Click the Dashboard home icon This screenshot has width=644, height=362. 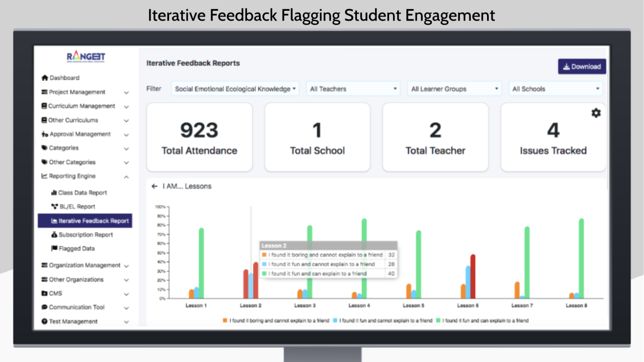point(45,78)
